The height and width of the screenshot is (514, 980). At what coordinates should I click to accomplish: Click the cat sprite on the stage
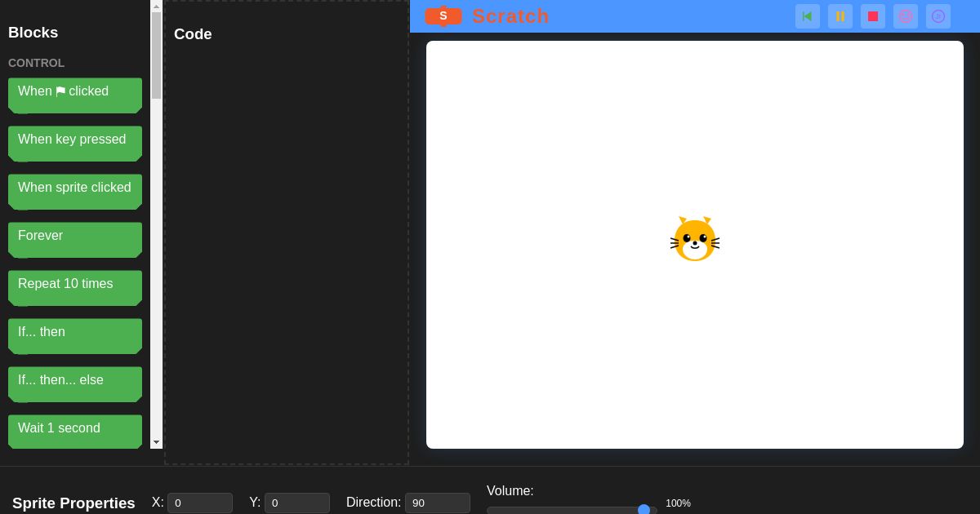(x=695, y=239)
